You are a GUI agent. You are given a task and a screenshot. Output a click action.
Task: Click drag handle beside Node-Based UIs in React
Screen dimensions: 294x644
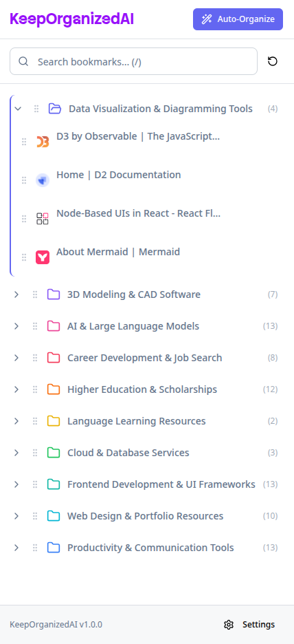tap(24, 219)
